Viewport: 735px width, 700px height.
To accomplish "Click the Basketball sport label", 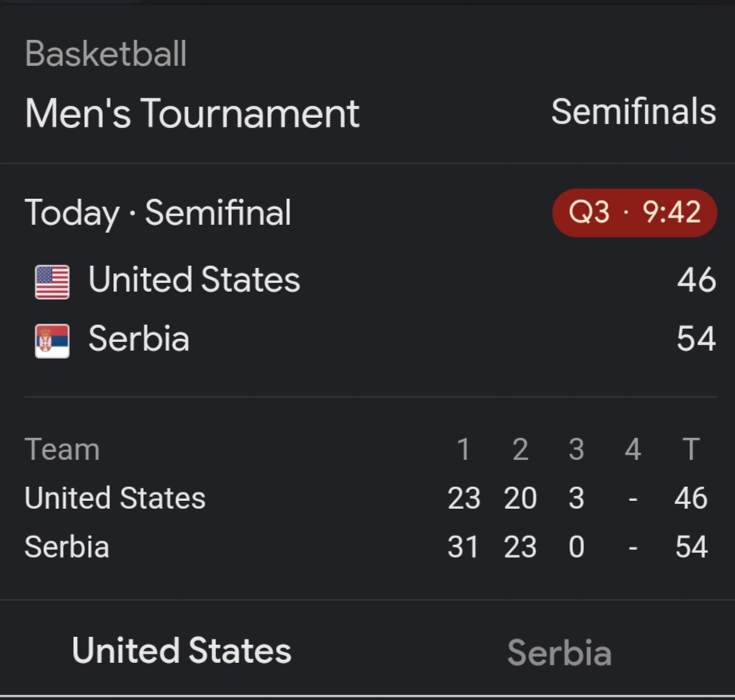I will point(105,54).
